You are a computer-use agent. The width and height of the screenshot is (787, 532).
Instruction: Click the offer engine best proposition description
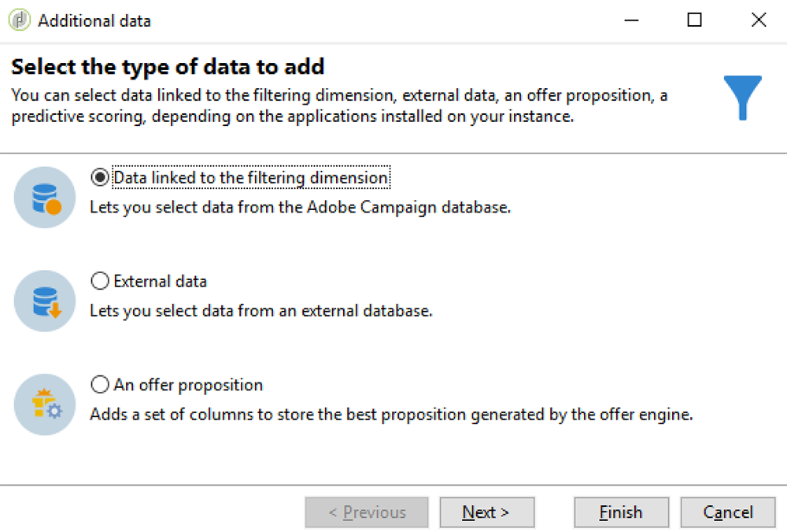pyautogui.click(x=391, y=415)
